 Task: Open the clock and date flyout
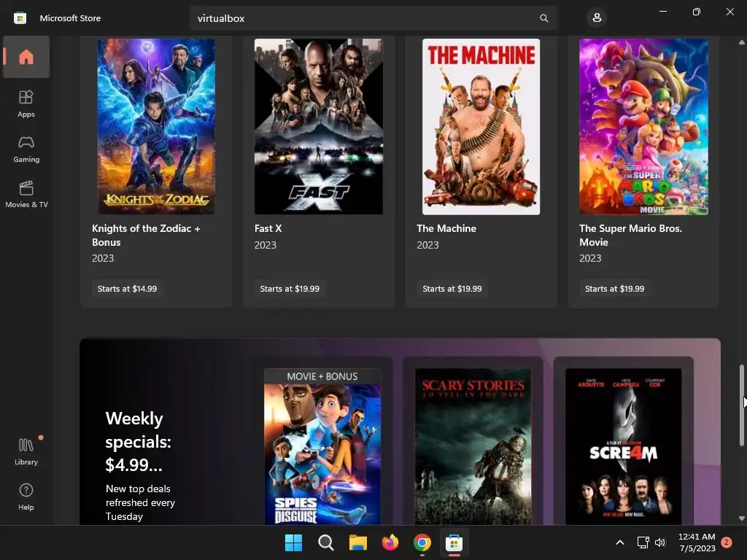697,542
